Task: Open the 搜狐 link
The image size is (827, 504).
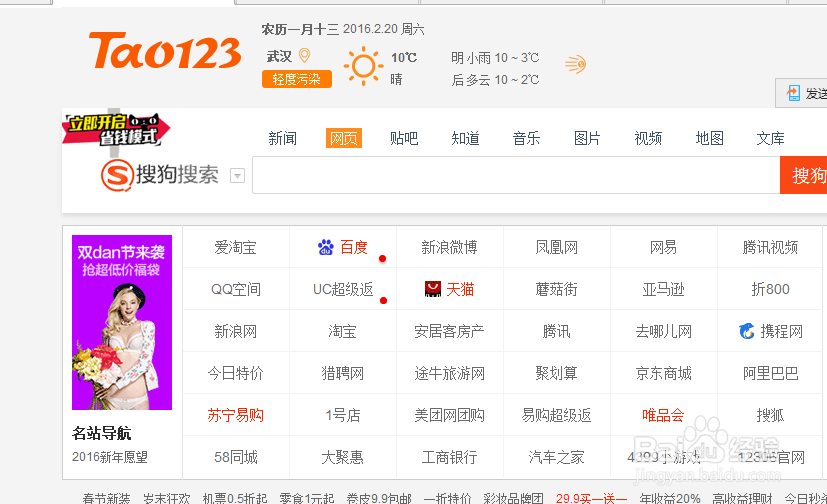Action: click(x=770, y=415)
